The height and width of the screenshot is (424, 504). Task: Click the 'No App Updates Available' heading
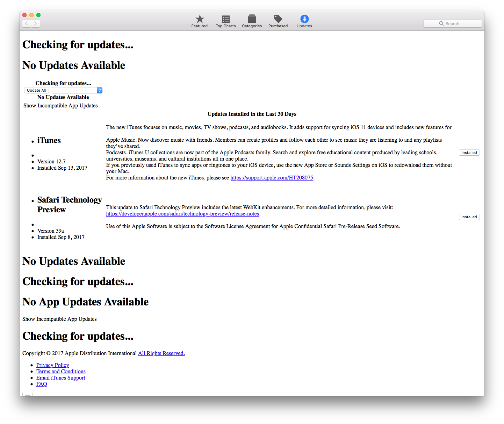point(86,302)
